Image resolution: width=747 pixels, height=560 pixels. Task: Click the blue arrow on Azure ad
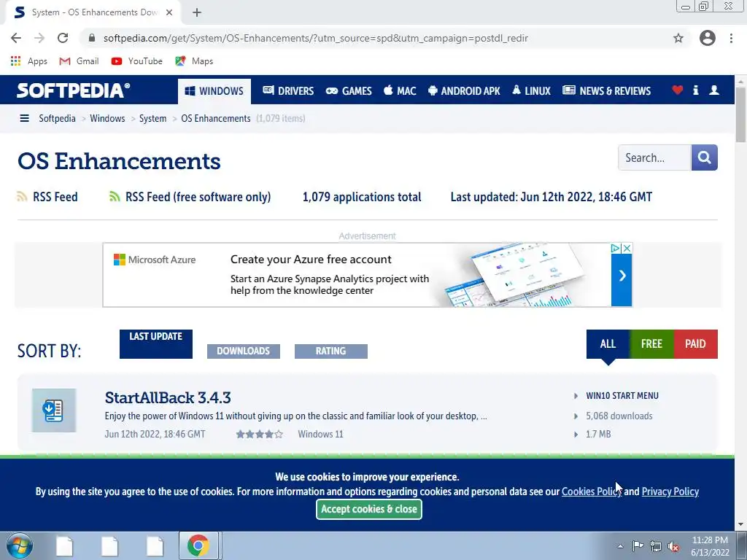click(x=622, y=280)
